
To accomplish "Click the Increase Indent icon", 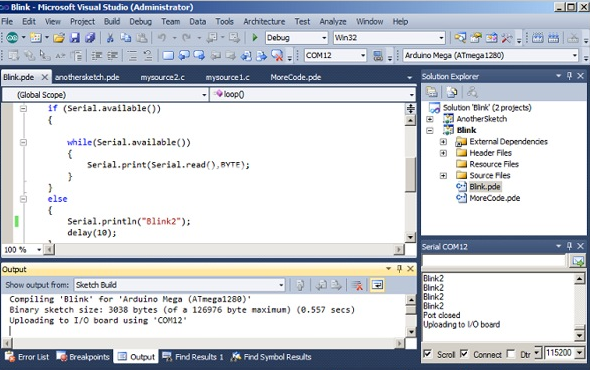I will click(x=112, y=56).
